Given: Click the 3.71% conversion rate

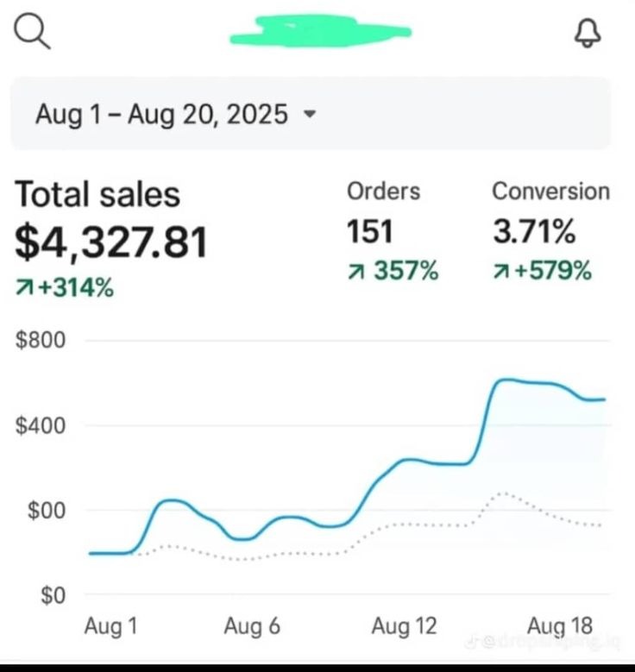Looking at the screenshot, I should click(533, 232).
